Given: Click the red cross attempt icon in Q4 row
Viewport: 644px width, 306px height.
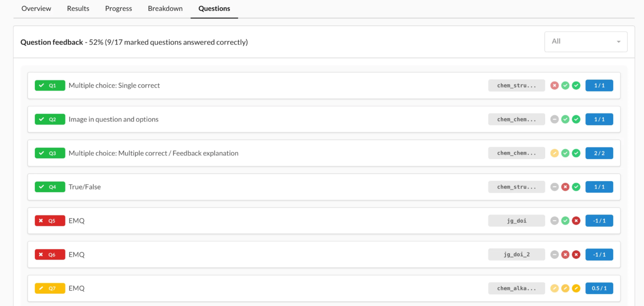Looking at the screenshot, I should (565, 187).
